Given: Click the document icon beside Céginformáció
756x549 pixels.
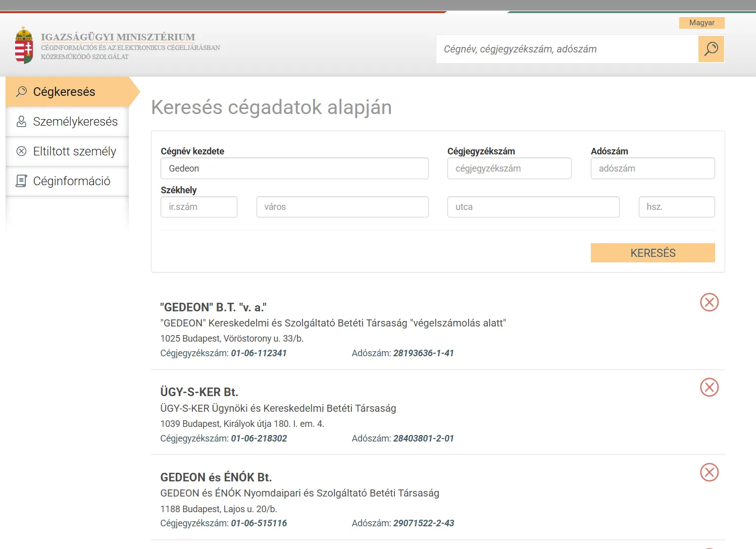Looking at the screenshot, I should (x=21, y=181).
